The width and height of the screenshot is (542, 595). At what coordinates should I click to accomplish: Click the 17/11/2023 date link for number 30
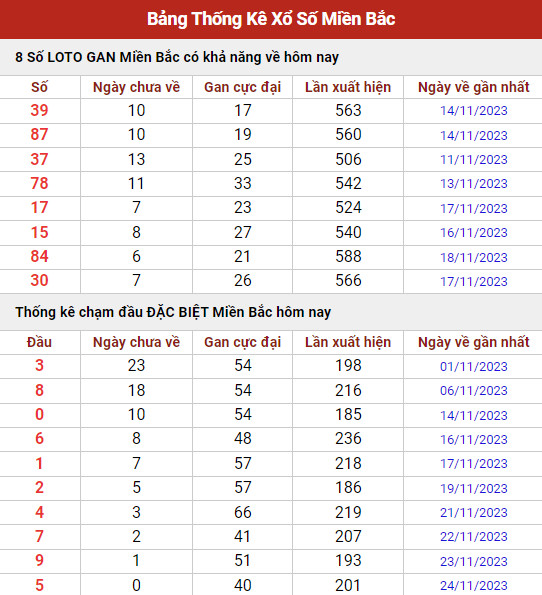tap(473, 282)
